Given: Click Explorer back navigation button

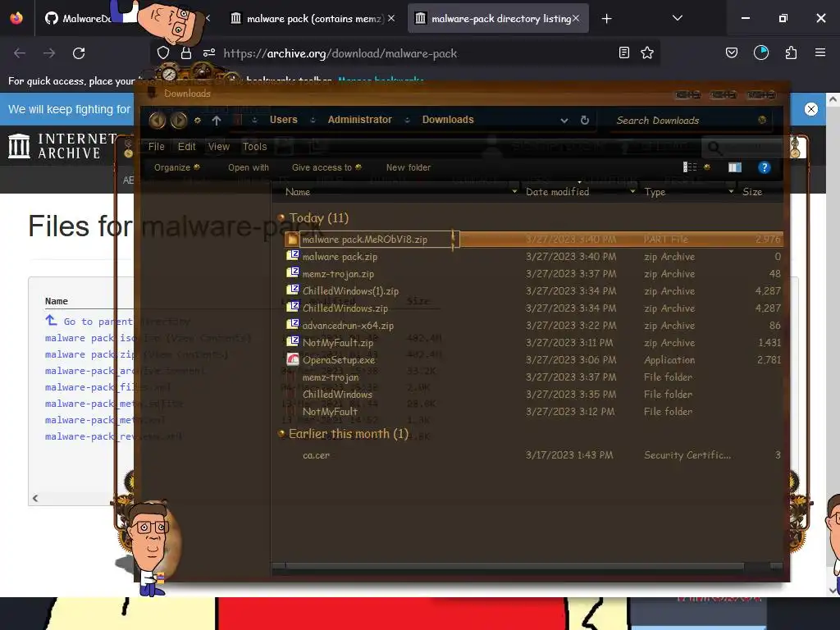Looking at the screenshot, I should pos(157,120).
